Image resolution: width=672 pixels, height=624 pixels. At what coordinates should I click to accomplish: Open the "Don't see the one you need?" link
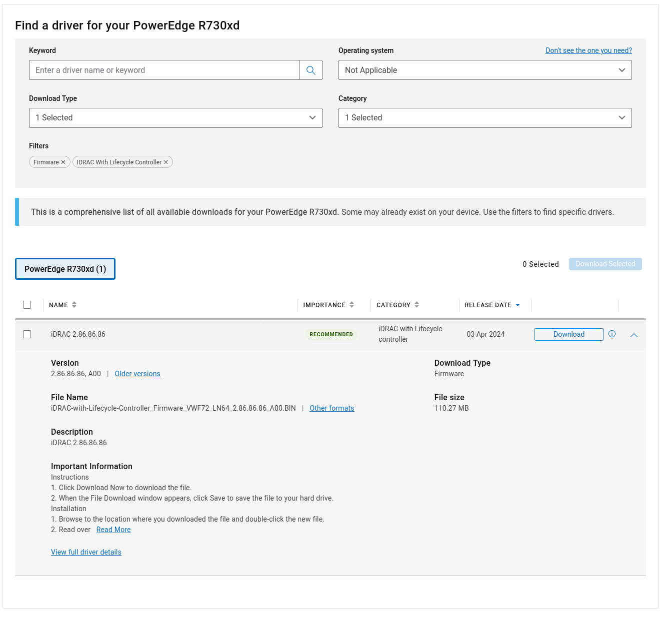[588, 50]
